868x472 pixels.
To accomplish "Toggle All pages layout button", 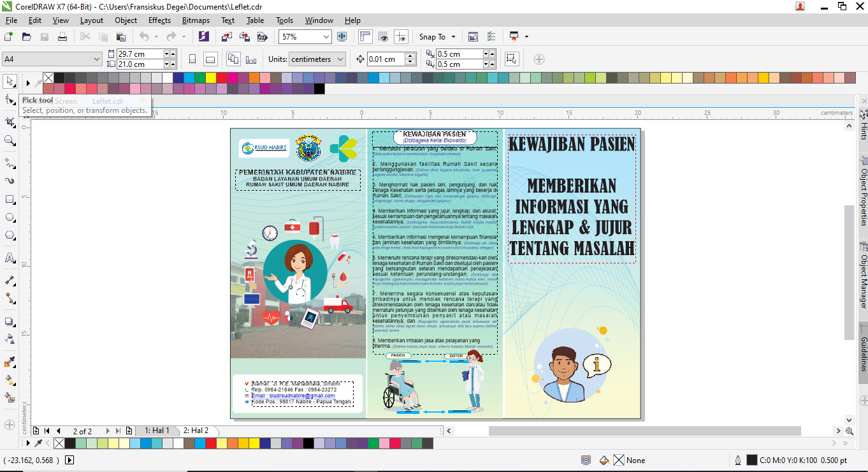I will coord(233,59).
